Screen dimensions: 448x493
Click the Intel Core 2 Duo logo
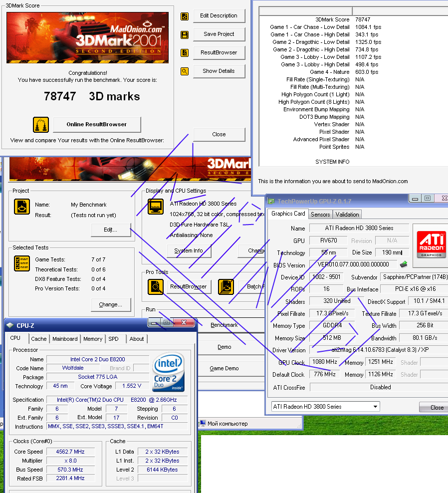click(169, 372)
